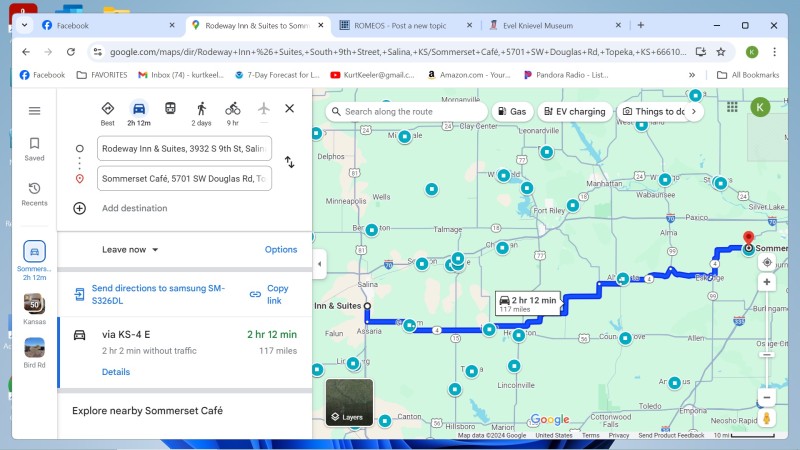This screenshot has width=800, height=450.
Task: Select the via KS-4 E route car icon
Action: click(80, 335)
